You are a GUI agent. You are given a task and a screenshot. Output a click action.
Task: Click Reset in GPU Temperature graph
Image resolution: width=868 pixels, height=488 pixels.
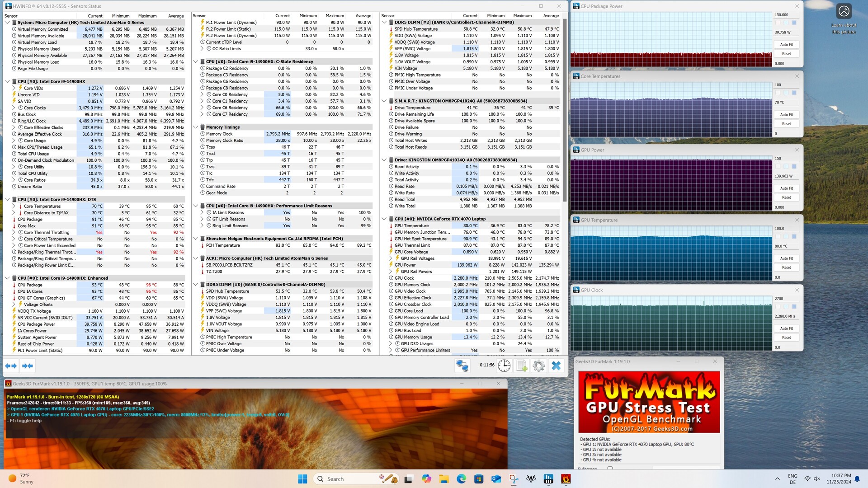pos(786,267)
